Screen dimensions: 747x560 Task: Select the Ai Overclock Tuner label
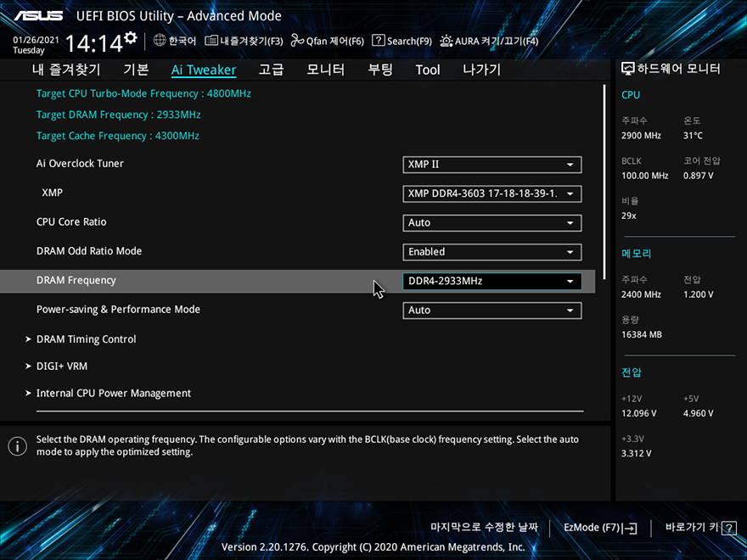80,163
